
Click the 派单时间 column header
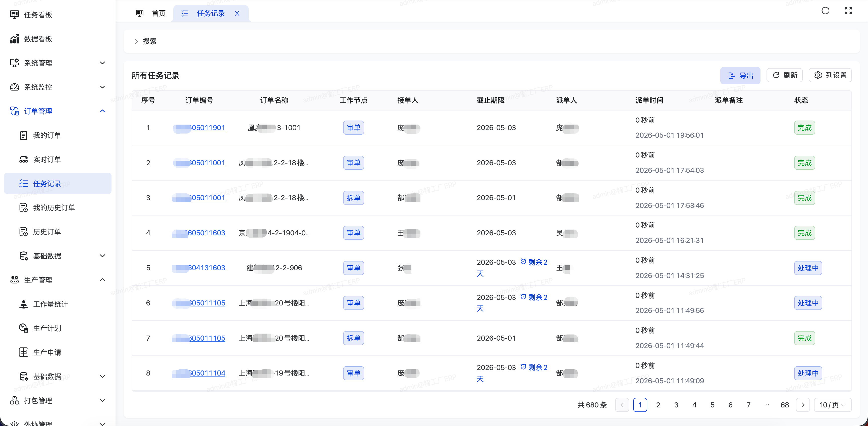tap(649, 100)
